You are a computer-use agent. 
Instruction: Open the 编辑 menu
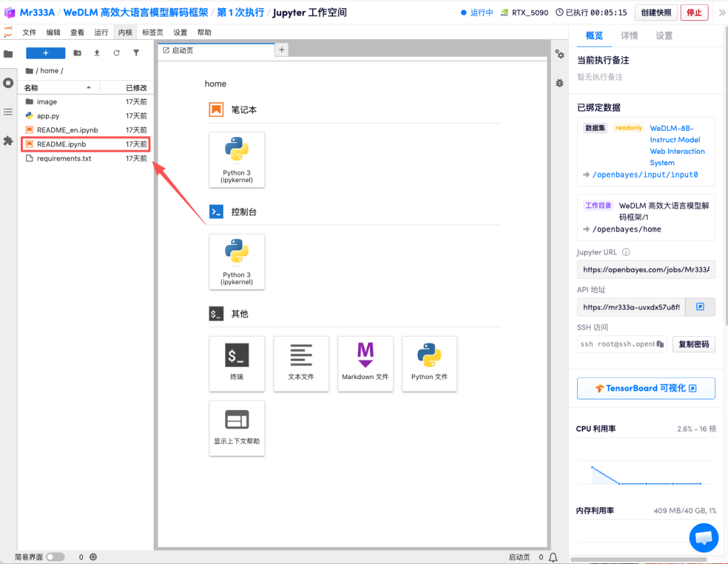[53, 32]
